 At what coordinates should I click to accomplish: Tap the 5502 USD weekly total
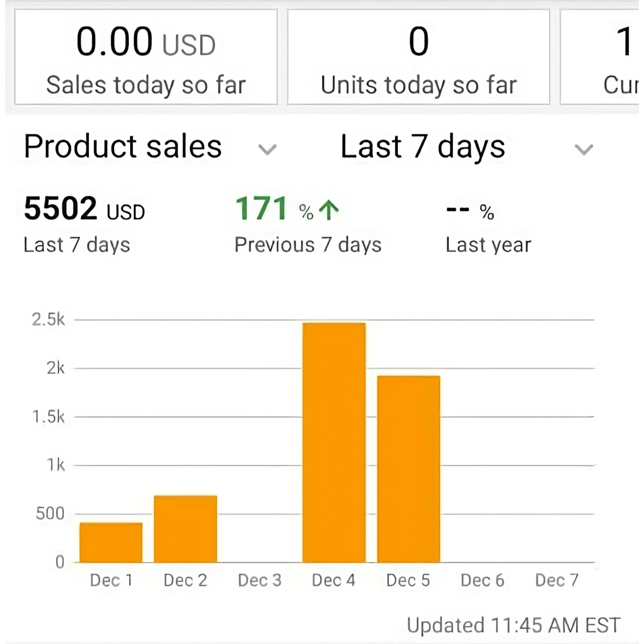coord(85,209)
